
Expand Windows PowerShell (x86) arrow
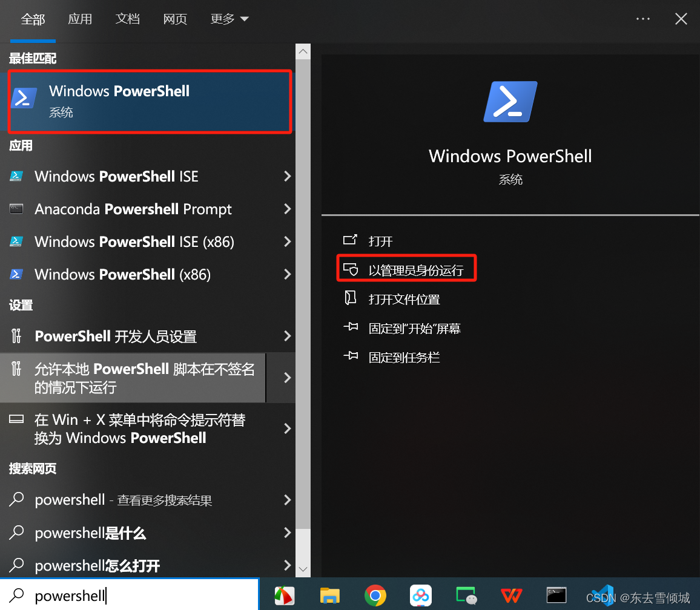click(x=288, y=274)
